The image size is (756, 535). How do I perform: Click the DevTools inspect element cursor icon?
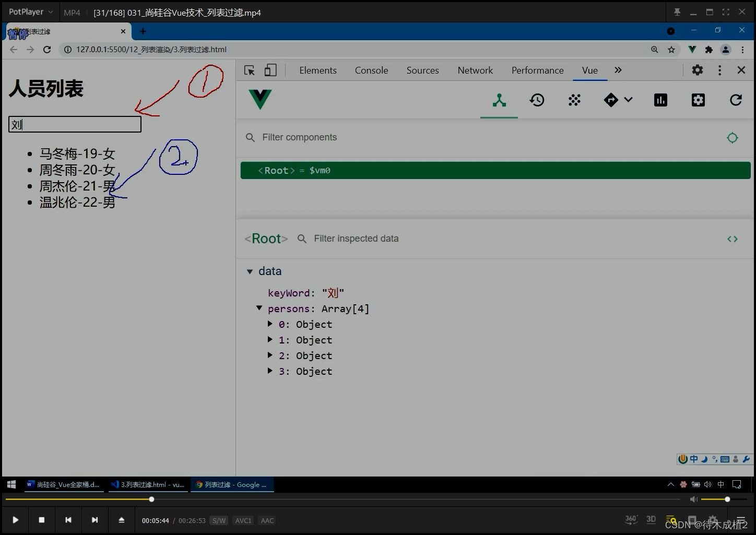point(250,70)
